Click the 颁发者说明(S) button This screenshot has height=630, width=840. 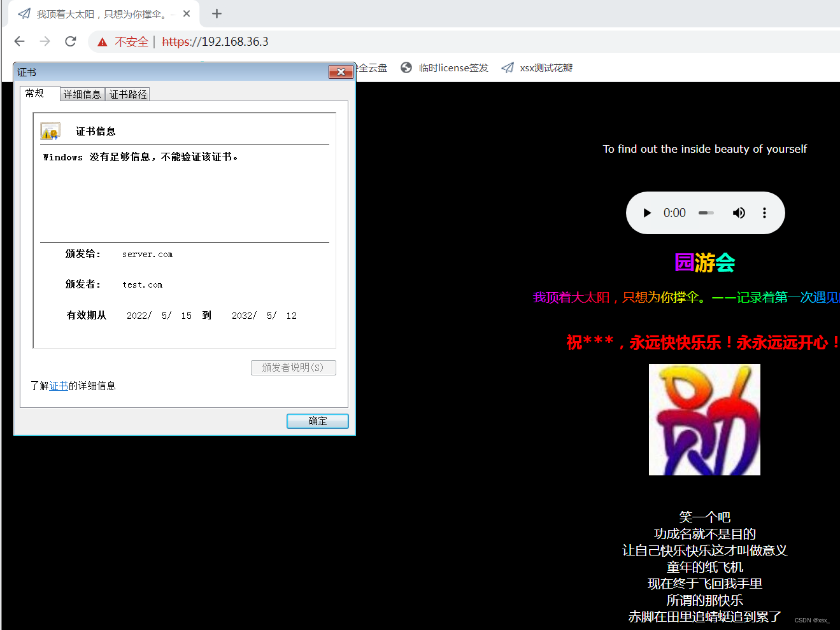294,367
